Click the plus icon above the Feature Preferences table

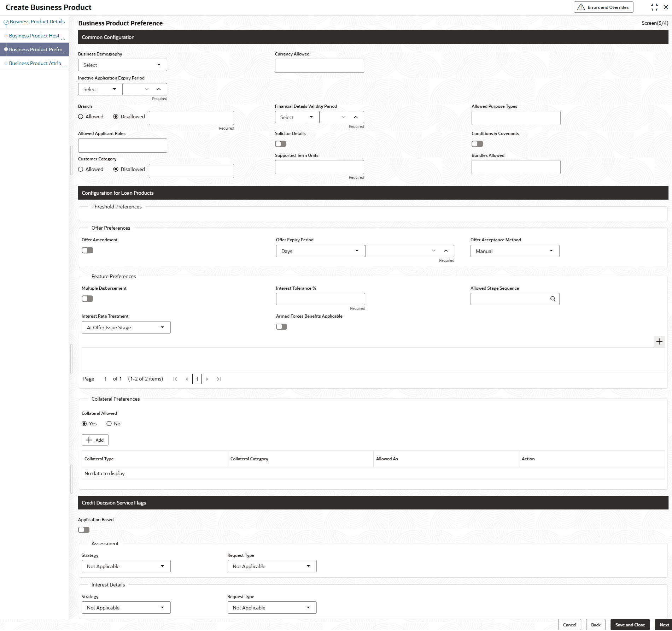[x=659, y=342]
